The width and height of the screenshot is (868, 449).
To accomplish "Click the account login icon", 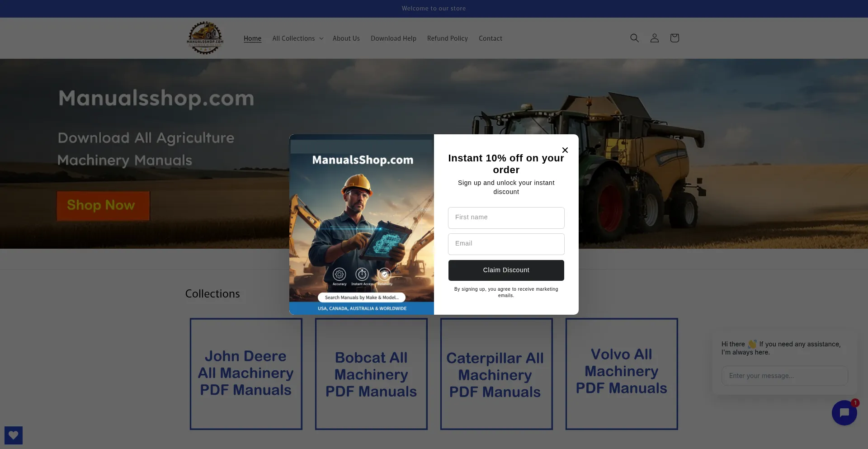I will [x=654, y=38].
